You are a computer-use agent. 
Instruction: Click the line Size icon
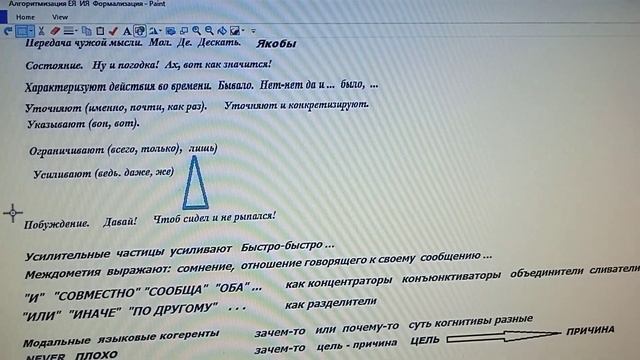pos(69,31)
